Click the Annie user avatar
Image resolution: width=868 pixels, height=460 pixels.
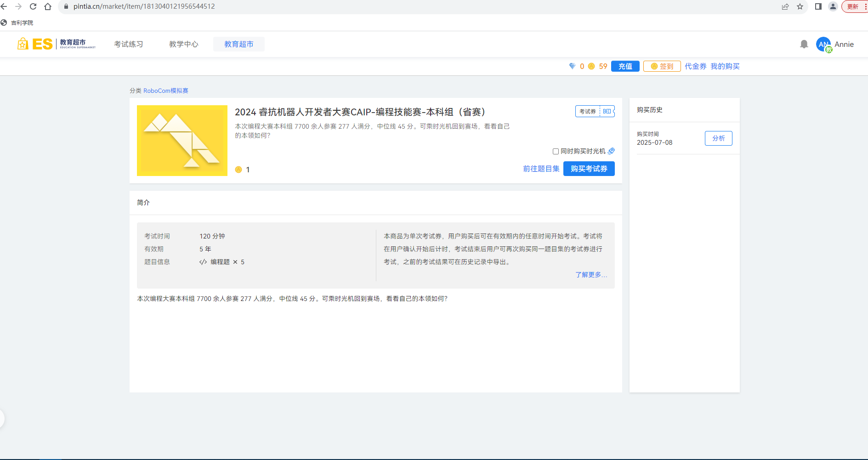click(x=823, y=45)
